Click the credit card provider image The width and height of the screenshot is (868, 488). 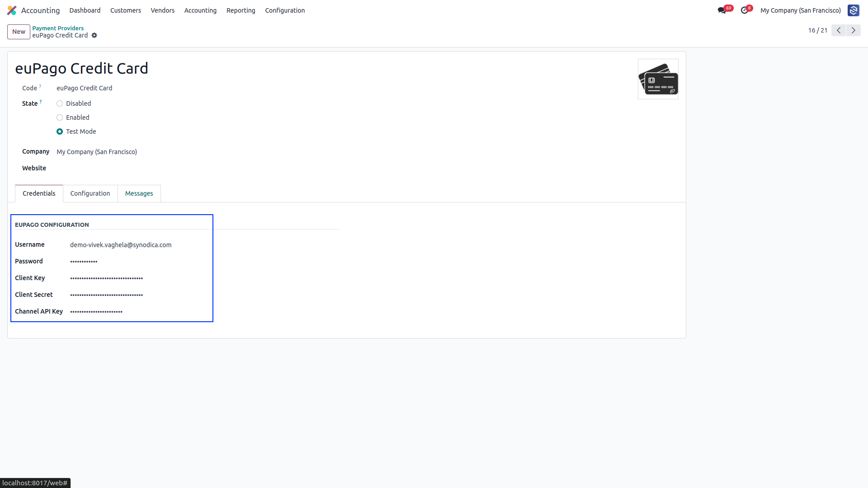pos(658,79)
